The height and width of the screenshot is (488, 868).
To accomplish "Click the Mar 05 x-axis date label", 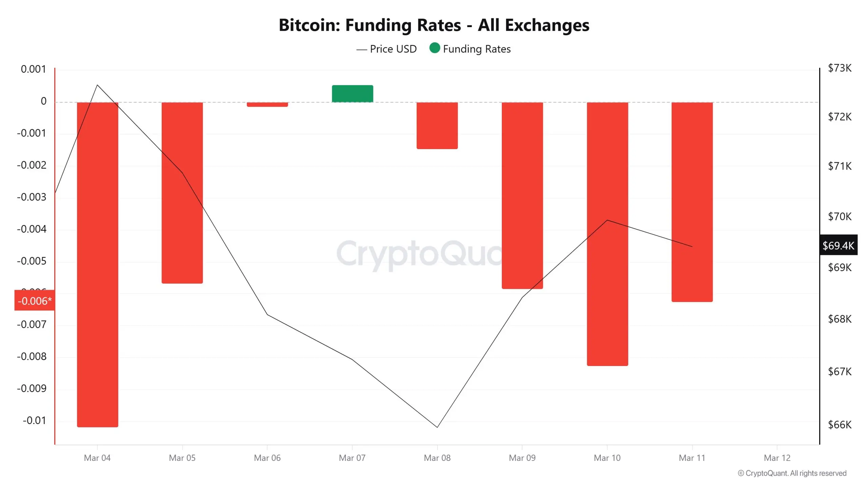I will 182,458.
